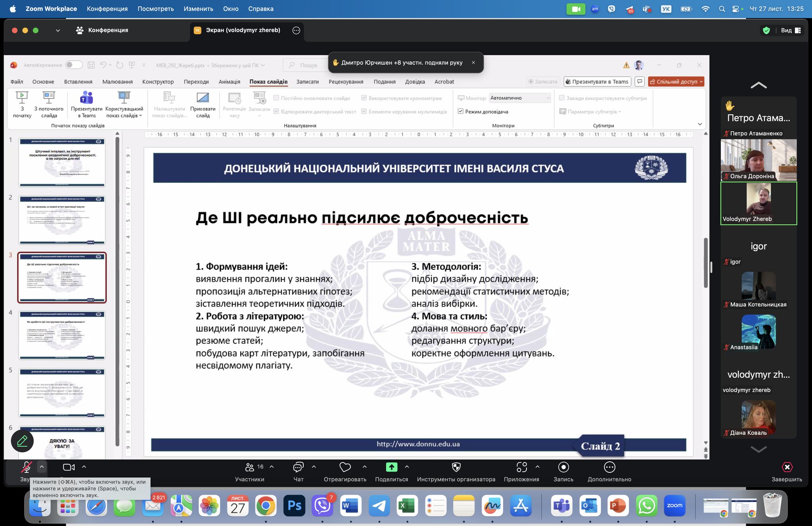Open the Conference menu in menu bar
Screen dimensions: 812x526
[x=107, y=9]
